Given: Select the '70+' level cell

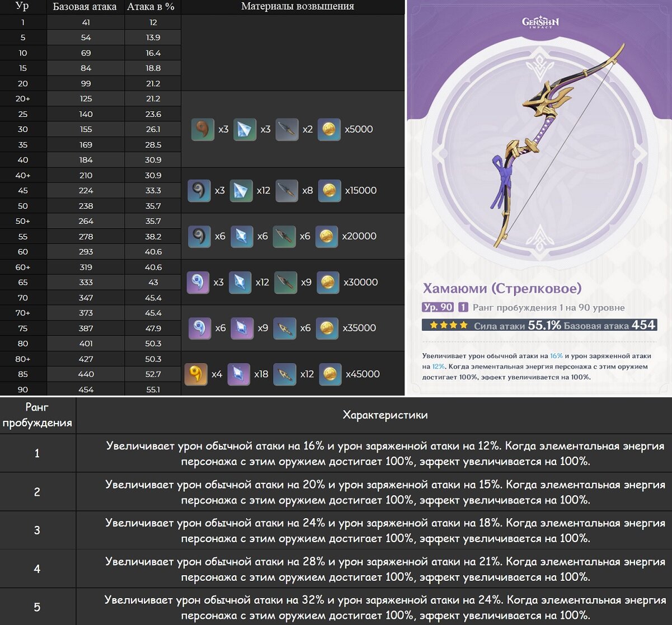Looking at the screenshot, I should (23, 313).
